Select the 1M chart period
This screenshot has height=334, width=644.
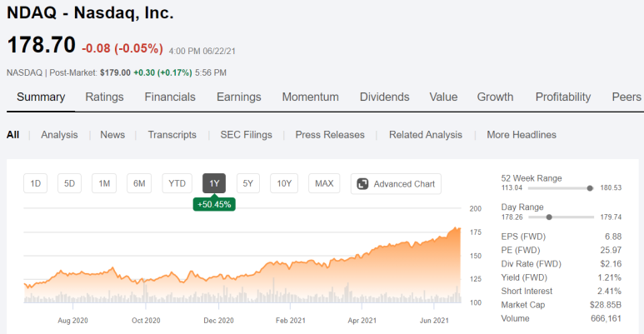pyautogui.click(x=104, y=184)
